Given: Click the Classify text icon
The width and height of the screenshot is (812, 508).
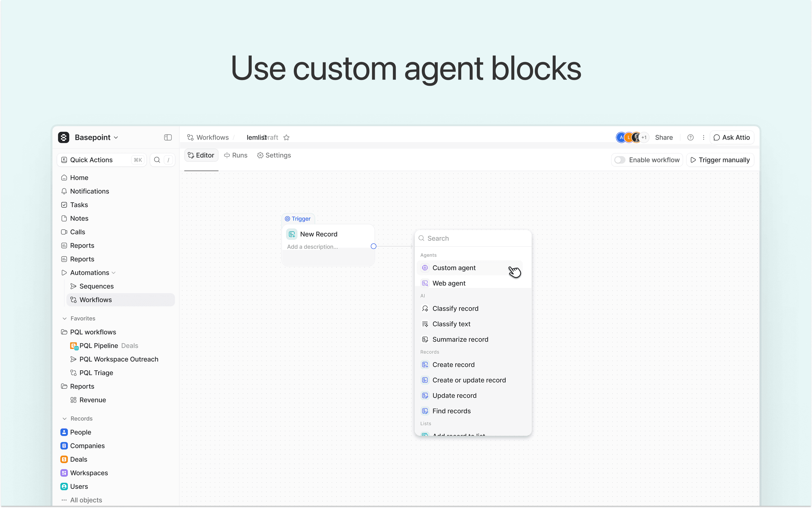Looking at the screenshot, I should click(425, 324).
